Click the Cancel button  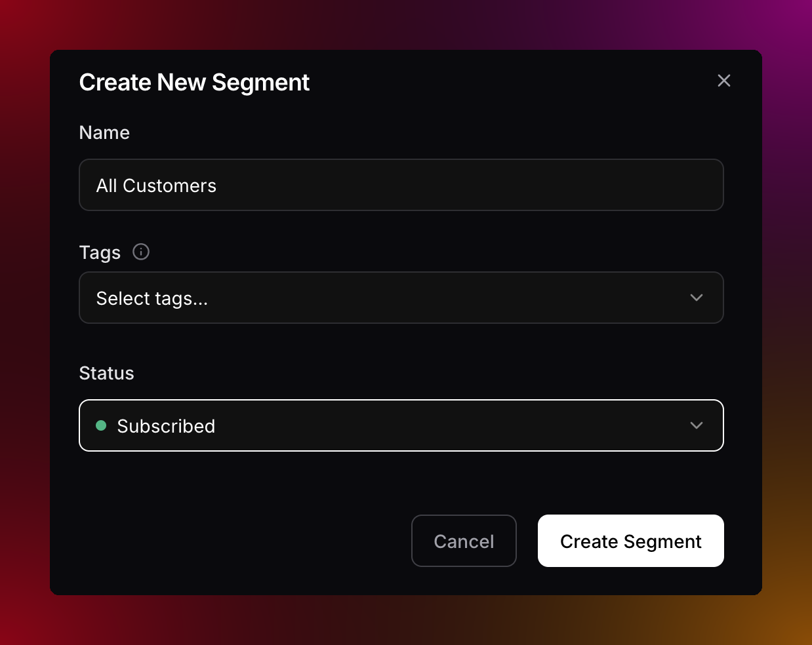[x=464, y=541]
